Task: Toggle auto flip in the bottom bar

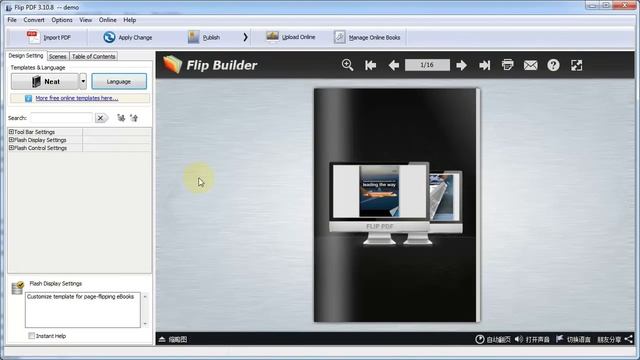Action: 493,339
